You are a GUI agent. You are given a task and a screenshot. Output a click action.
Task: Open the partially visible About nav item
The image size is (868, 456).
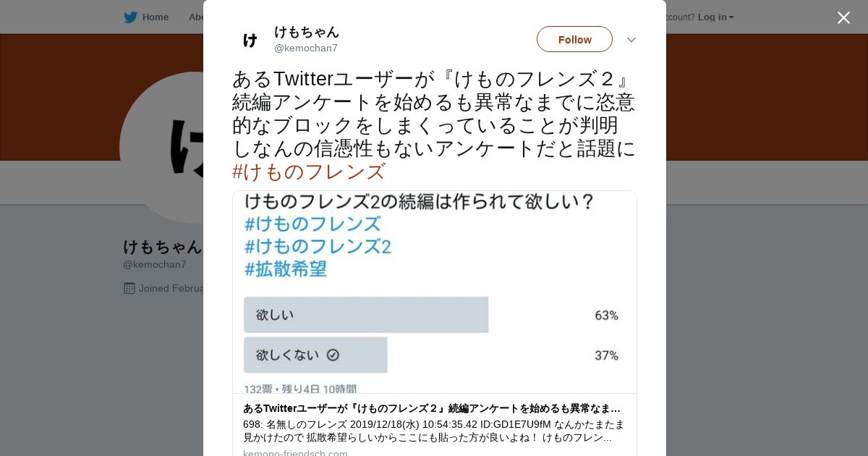[x=196, y=17]
